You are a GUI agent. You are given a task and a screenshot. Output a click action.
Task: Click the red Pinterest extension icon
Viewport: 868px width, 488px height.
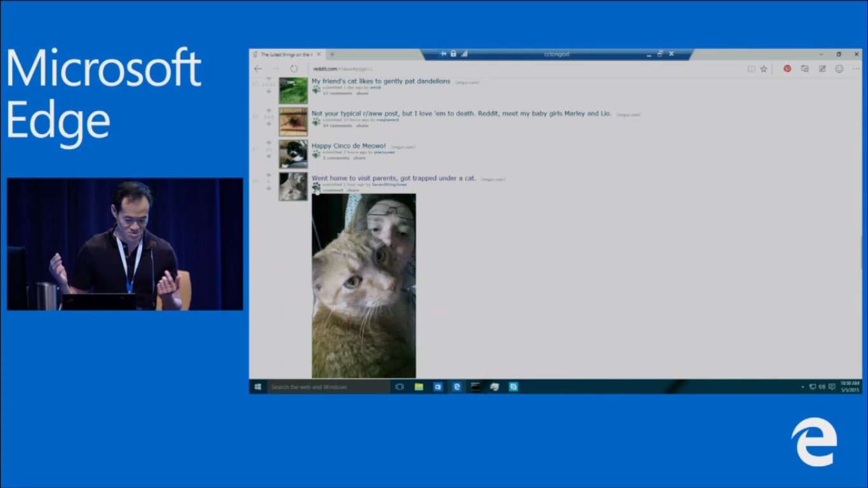point(787,69)
